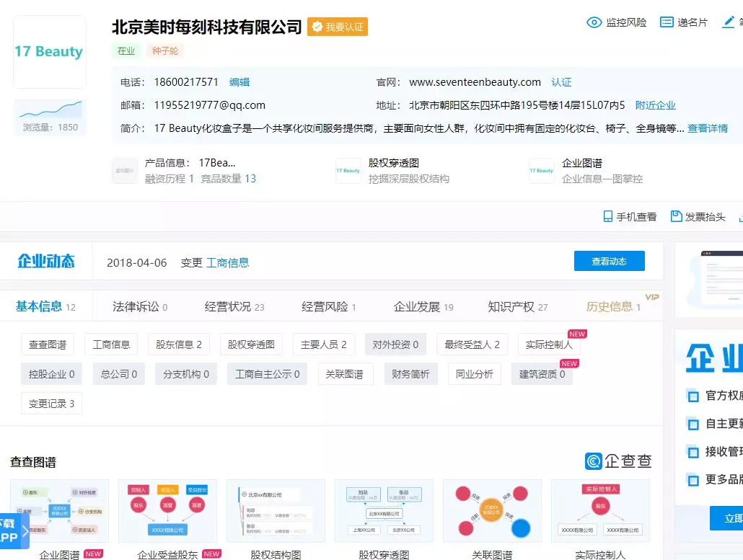The image size is (743, 560).
Task: Open the 17 Beauty company logo
Action: click(x=49, y=52)
